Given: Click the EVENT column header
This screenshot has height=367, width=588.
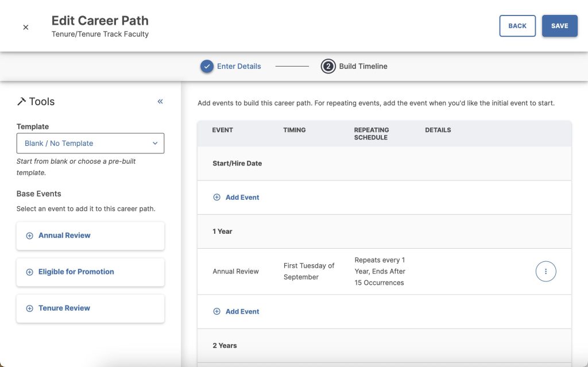Looking at the screenshot, I should [222, 130].
